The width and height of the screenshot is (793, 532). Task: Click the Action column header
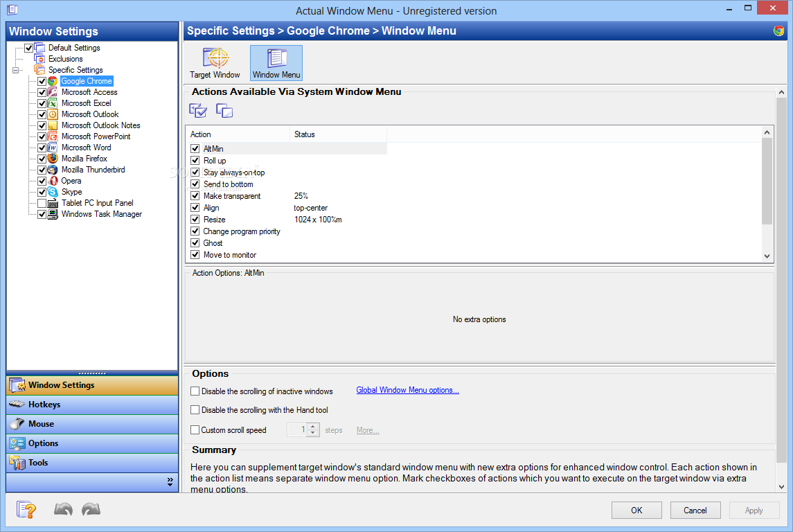tap(238, 134)
